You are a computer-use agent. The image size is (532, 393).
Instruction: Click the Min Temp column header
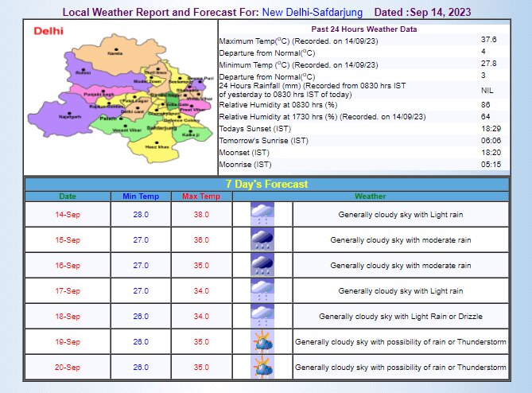click(141, 196)
